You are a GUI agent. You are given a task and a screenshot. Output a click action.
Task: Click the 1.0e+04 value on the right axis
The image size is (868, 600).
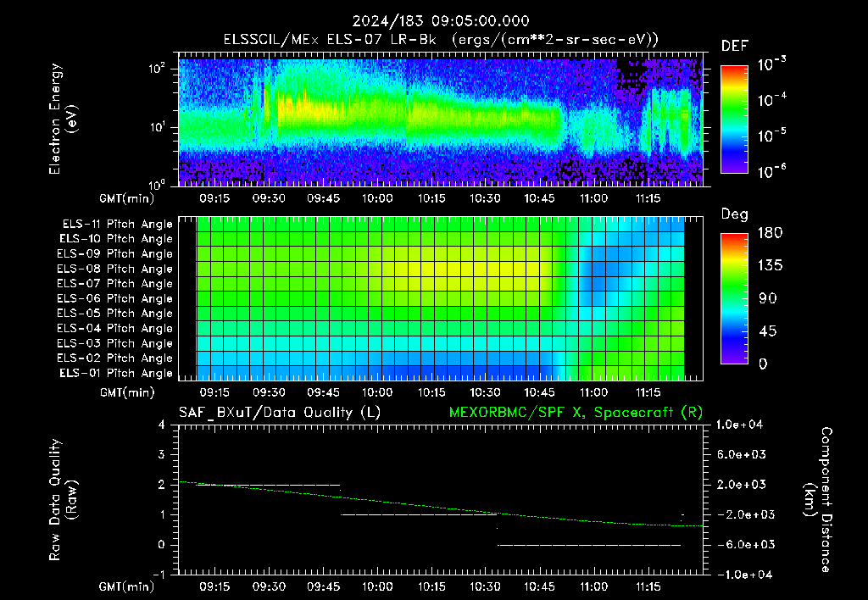coord(739,425)
